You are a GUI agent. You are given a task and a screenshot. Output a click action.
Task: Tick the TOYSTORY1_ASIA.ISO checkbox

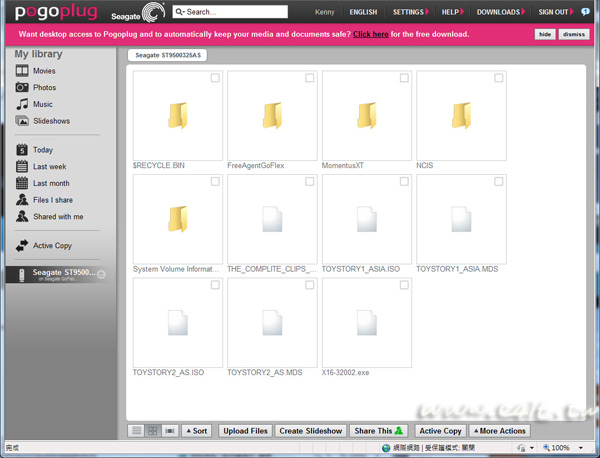coord(404,181)
